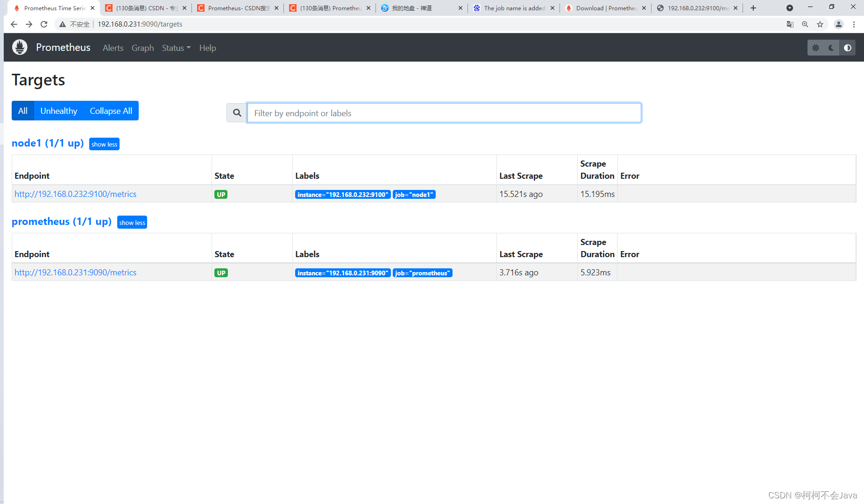
Task: Select the browser-preferred contrast theme icon
Action: click(x=847, y=48)
